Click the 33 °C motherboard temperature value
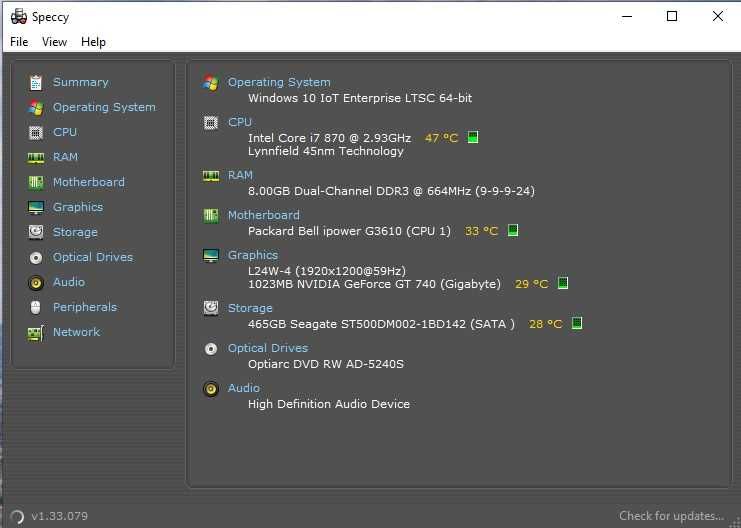This screenshot has width=741, height=528. 482,231
